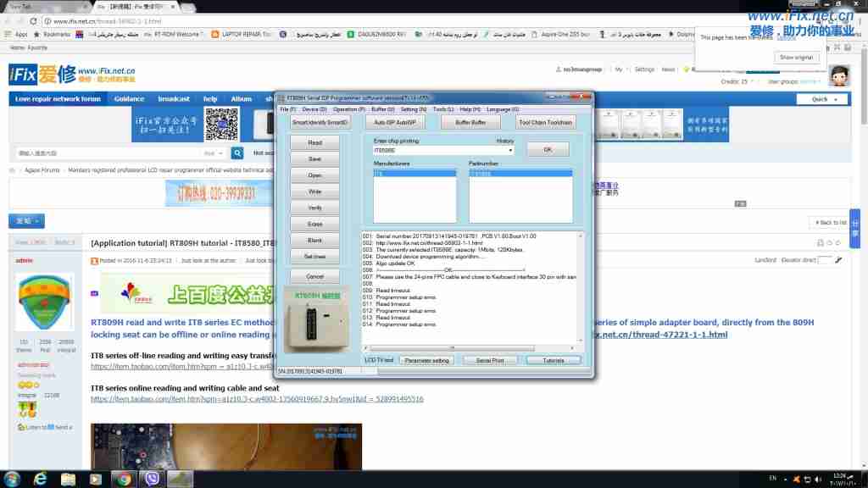Viewport: 868px width, 488px height.
Task: Click the Read button in programmer
Action: (x=314, y=143)
